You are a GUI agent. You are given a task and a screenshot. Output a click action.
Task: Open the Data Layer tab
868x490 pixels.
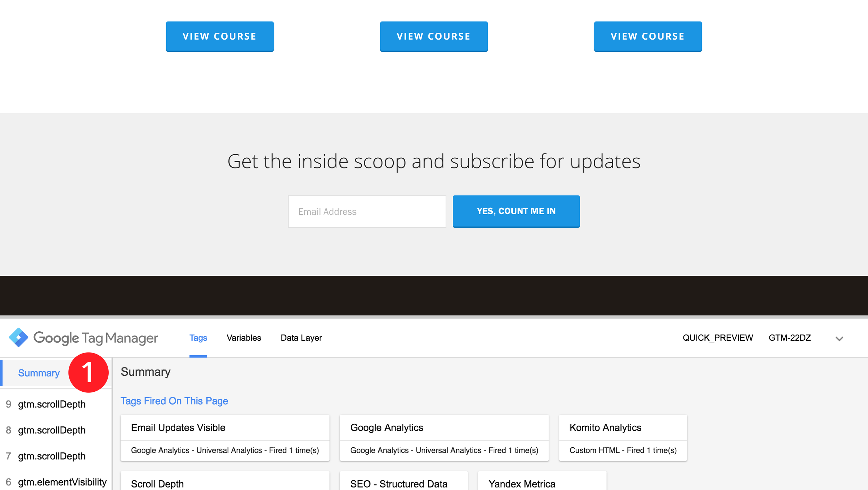301,338
